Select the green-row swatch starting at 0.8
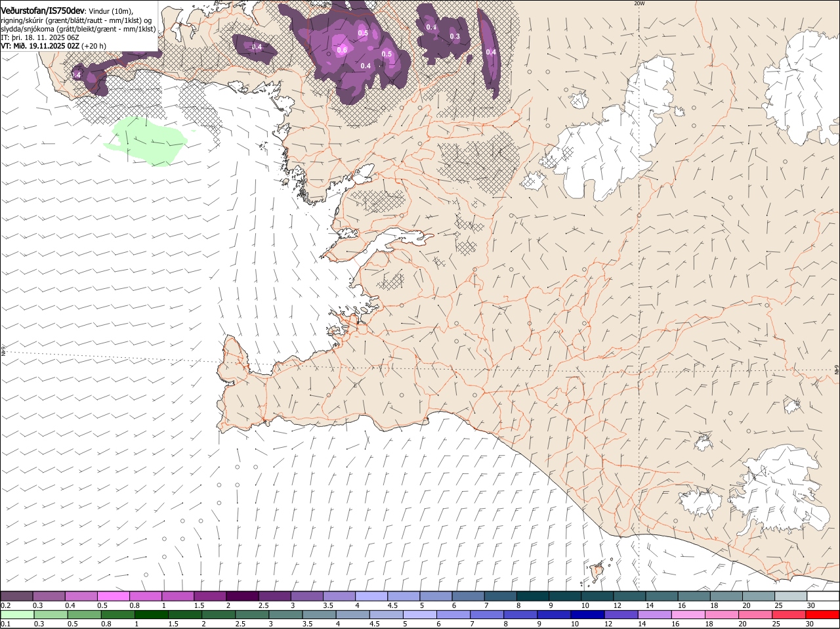Image resolution: width=840 pixels, height=629 pixels. click(x=117, y=615)
